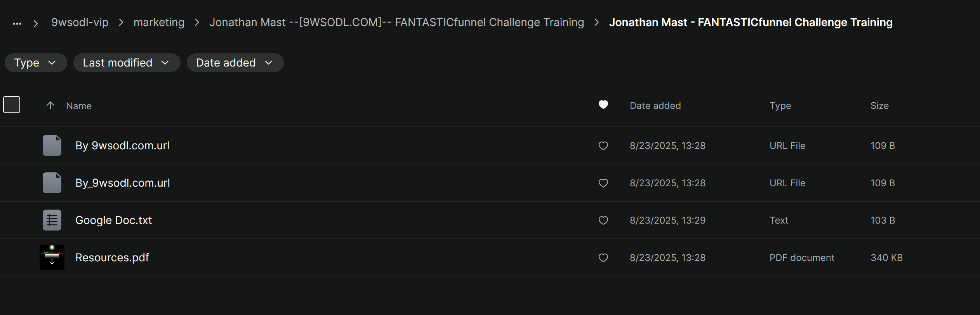The width and height of the screenshot is (980, 315).
Task: Click the Google Doc.txt text file icon
Action: tap(52, 220)
